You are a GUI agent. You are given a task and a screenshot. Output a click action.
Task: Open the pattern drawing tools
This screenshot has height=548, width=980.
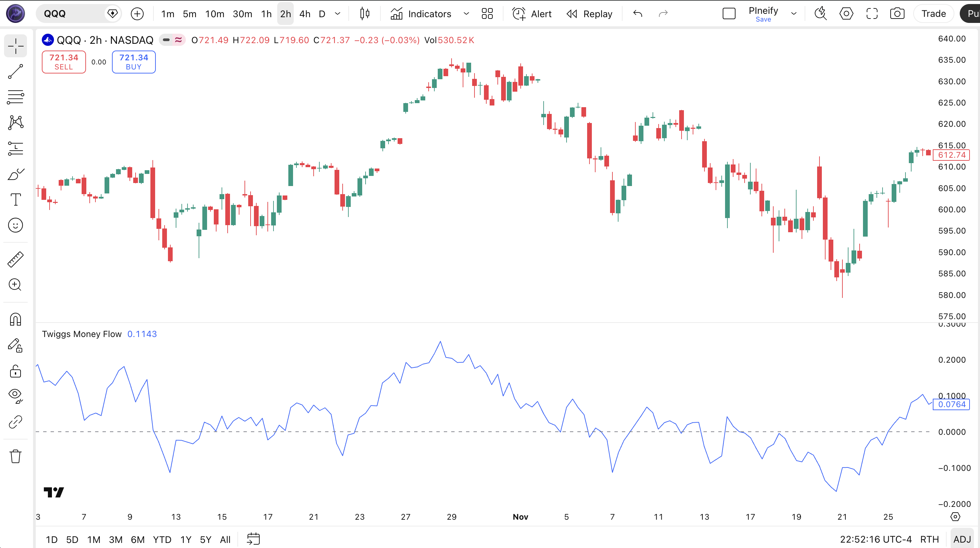pyautogui.click(x=16, y=122)
